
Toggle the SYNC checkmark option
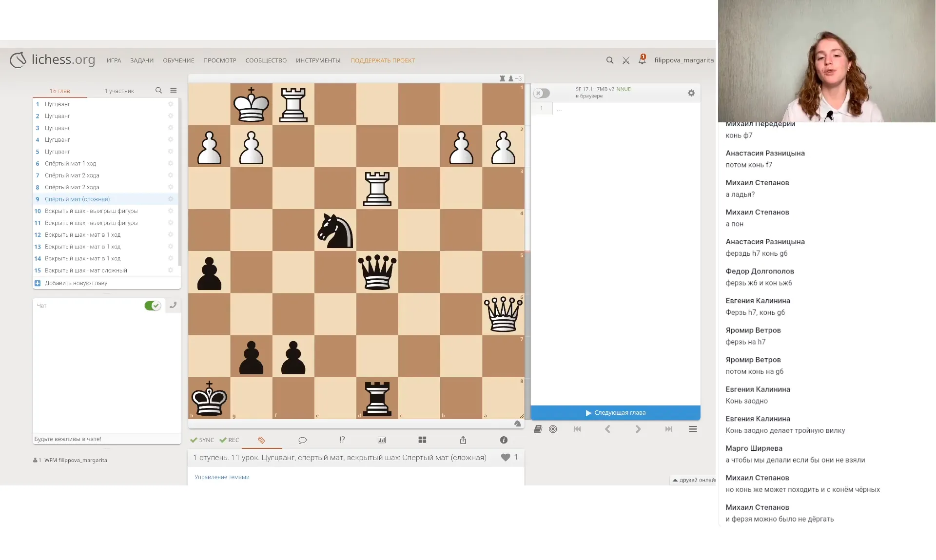(x=202, y=440)
